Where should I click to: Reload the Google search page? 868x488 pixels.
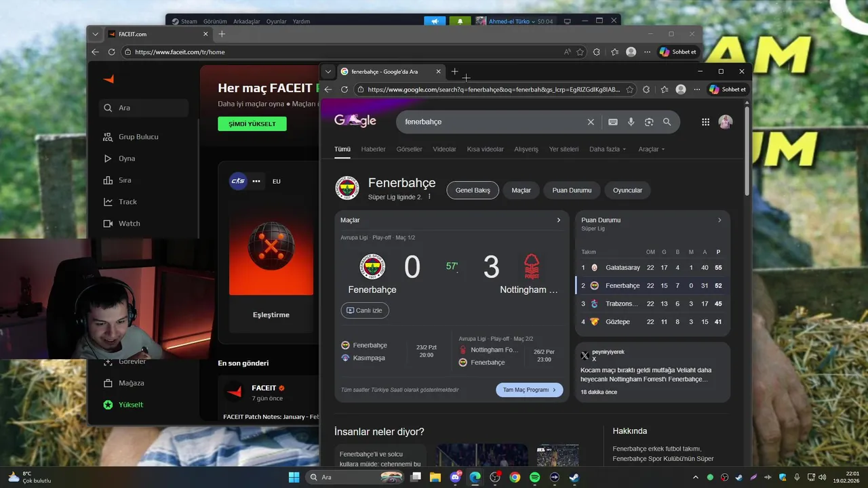[344, 89]
